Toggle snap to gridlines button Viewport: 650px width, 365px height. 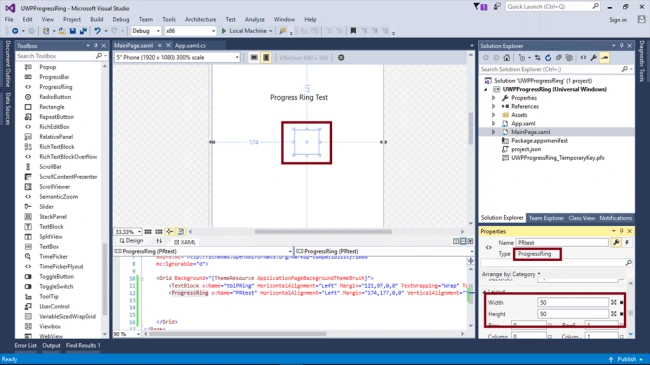pos(159,232)
